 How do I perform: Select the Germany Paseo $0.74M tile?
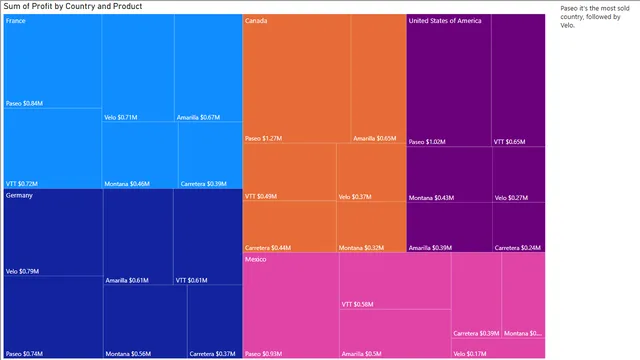[53, 317]
